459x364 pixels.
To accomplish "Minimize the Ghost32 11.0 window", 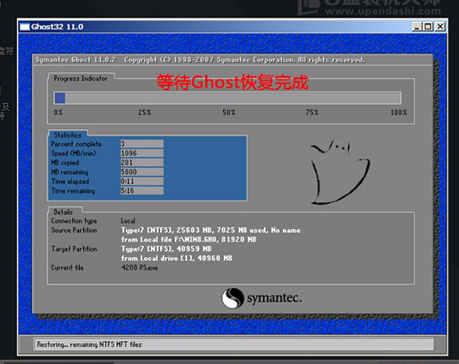I will 417,27.
